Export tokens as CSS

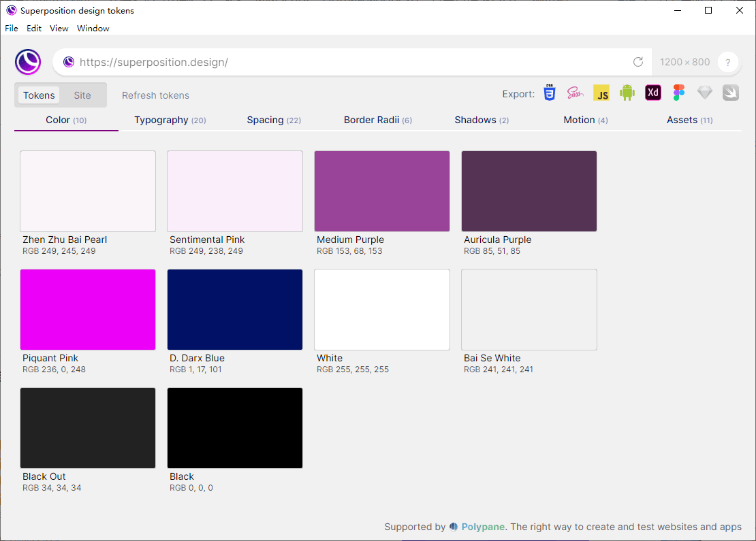coord(550,93)
